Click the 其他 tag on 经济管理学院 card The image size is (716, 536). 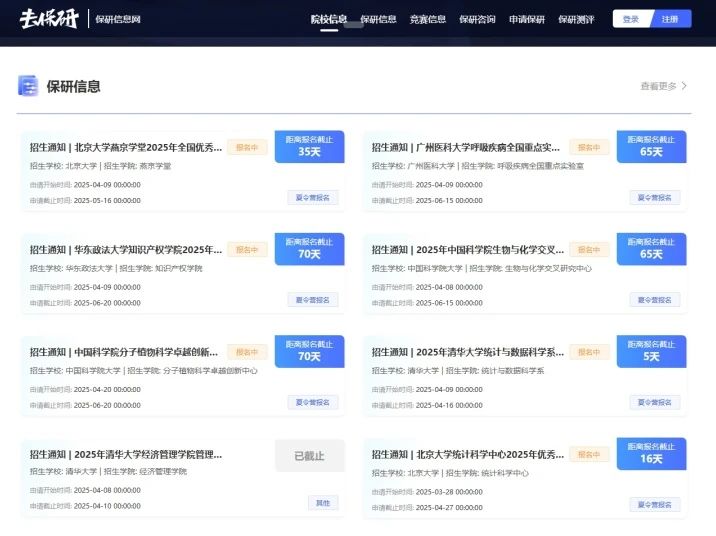click(x=323, y=503)
